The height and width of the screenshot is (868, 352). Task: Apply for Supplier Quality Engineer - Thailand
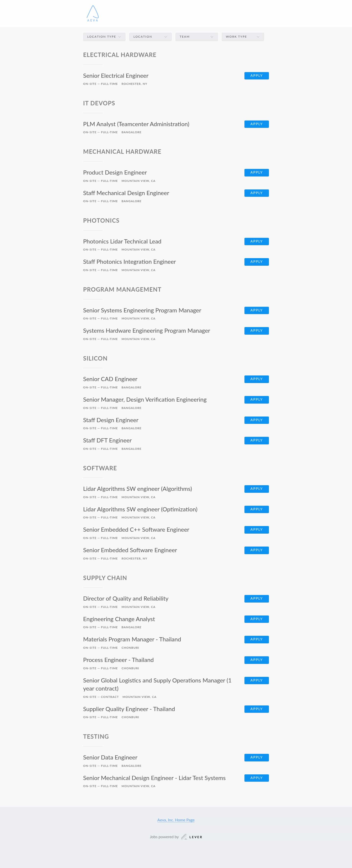coord(256,709)
